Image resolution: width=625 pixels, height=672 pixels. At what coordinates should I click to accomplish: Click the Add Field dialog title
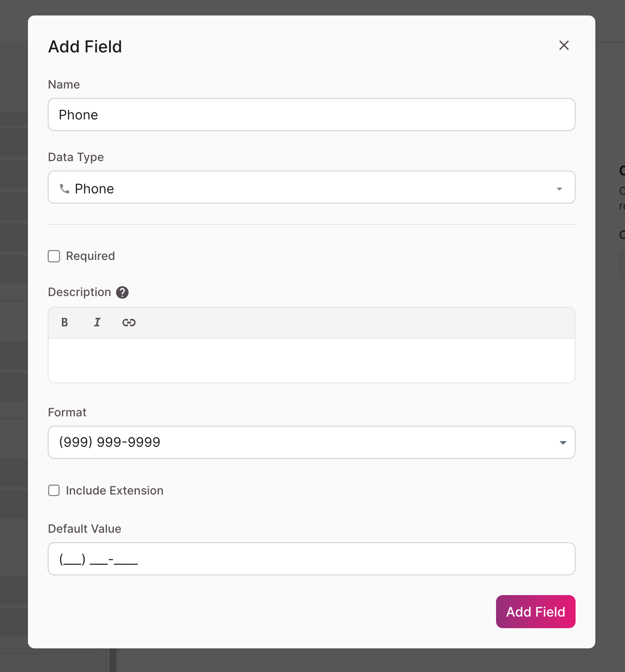pyautogui.click(x=85, y=46)
